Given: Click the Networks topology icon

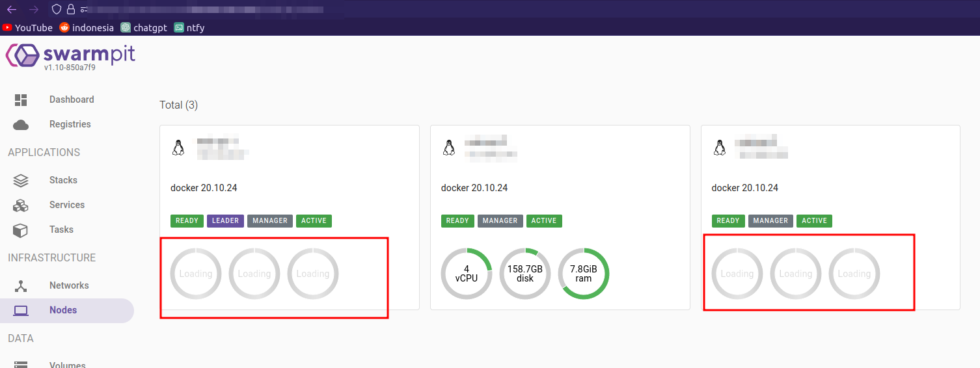Looking at the screenshot, I should click(x=21, y=285).
